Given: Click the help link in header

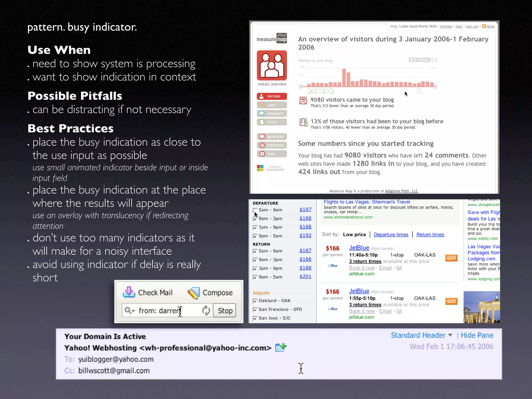Looking at the screenshot, I should click(459, 26).
